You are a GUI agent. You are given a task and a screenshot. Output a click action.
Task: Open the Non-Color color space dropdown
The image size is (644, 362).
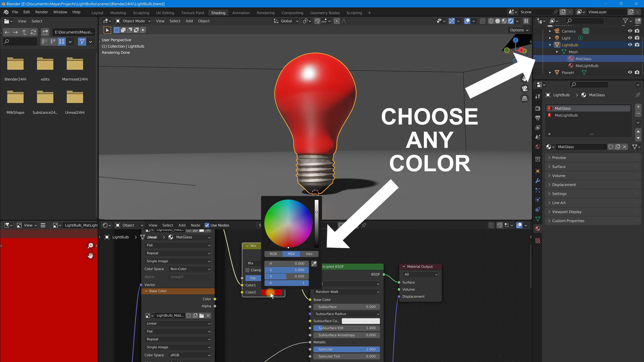click(x=190, y=269)
